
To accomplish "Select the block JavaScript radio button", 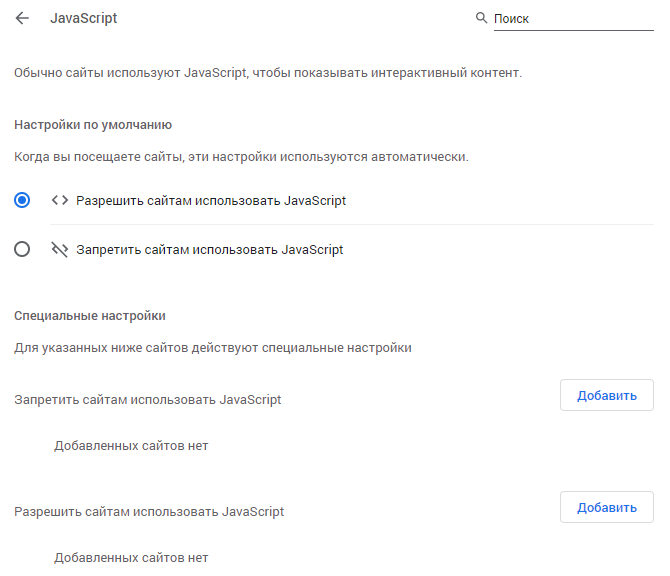I will coord(22,250).
